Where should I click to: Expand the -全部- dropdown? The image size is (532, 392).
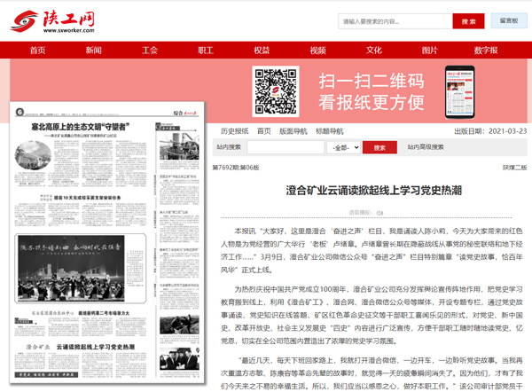(x=343, y=147)
